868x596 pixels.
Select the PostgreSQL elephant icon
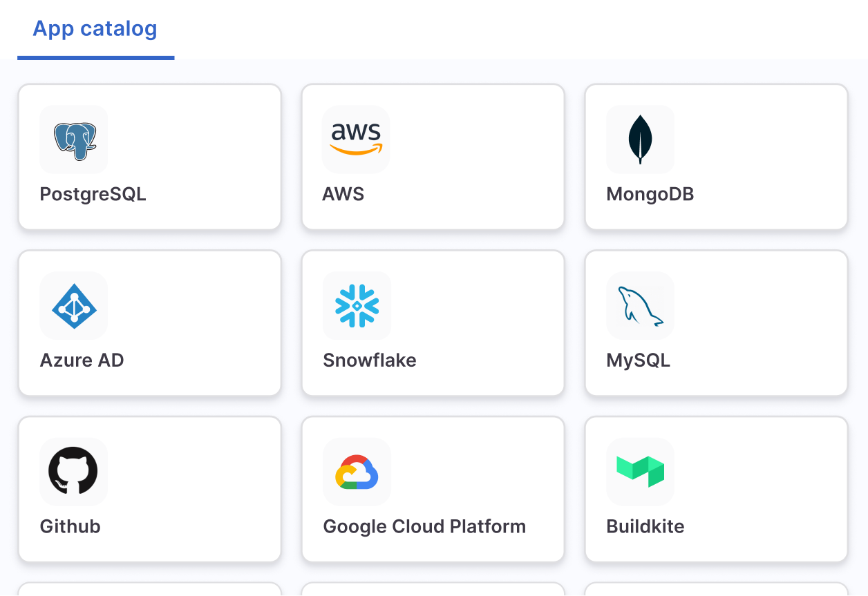[73, 139]
